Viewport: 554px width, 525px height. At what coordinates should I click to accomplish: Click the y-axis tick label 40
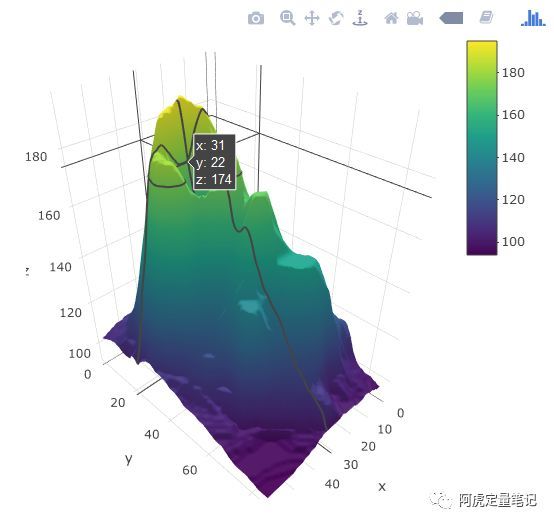[152, 434]
